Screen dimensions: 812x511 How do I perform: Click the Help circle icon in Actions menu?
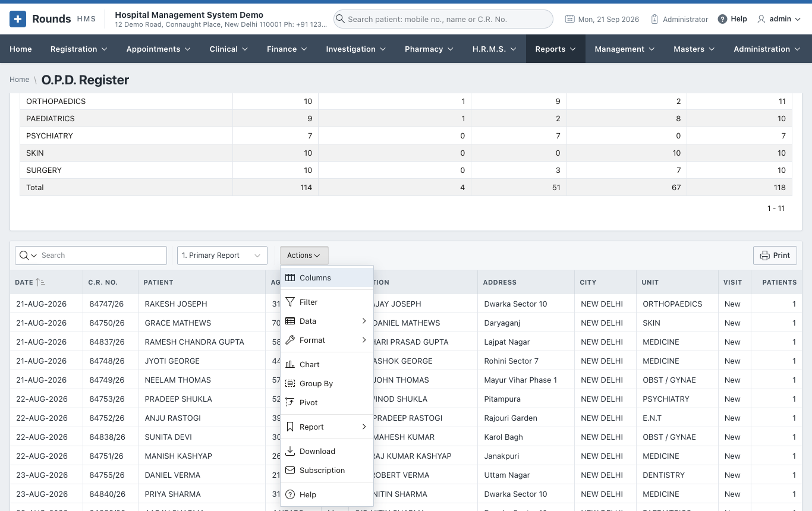coord(290,494)
